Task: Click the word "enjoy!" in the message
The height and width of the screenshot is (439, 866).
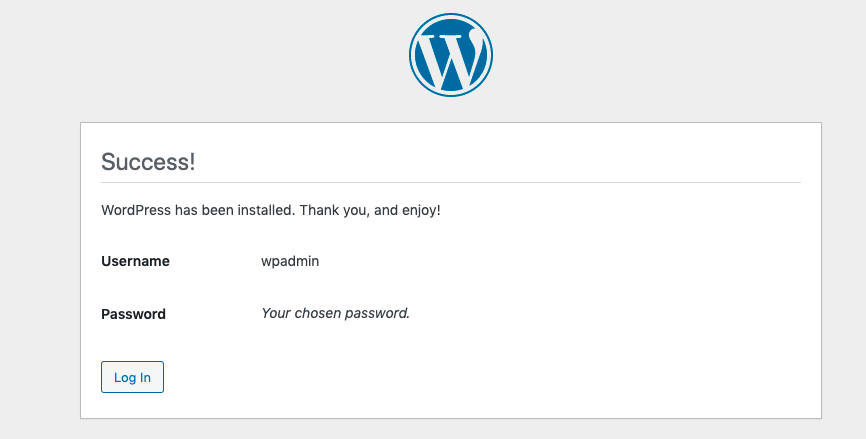Action: pos(421,211)
